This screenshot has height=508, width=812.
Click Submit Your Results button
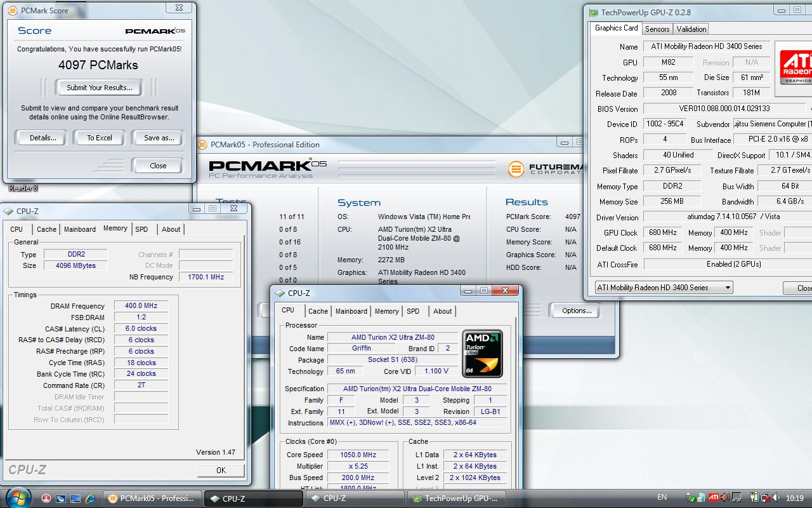click(100, 88)
